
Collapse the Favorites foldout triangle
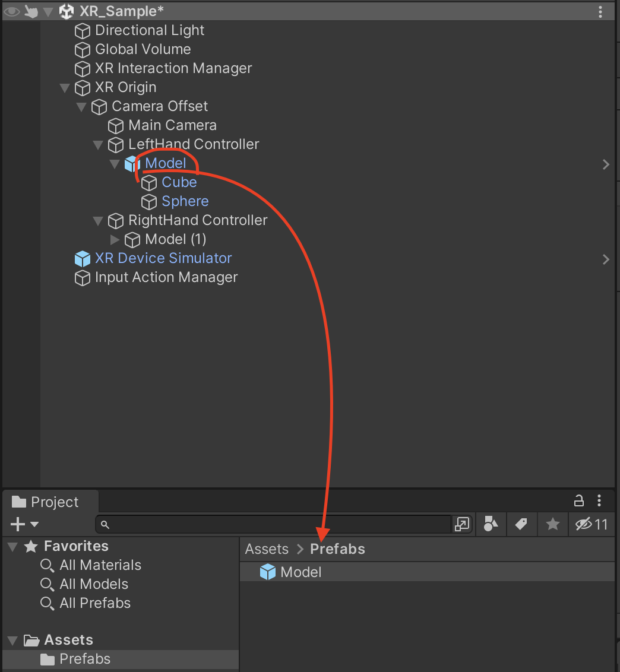(x=13, y=547)
